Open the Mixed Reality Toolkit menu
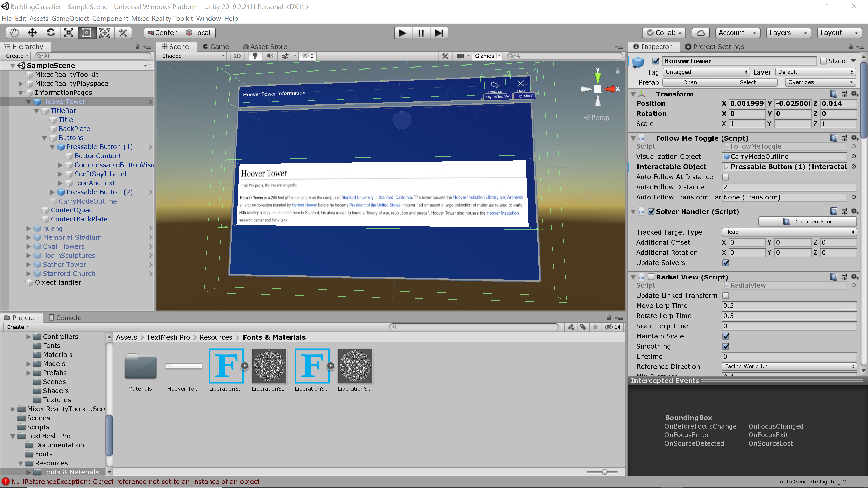 tap(162, 19)
